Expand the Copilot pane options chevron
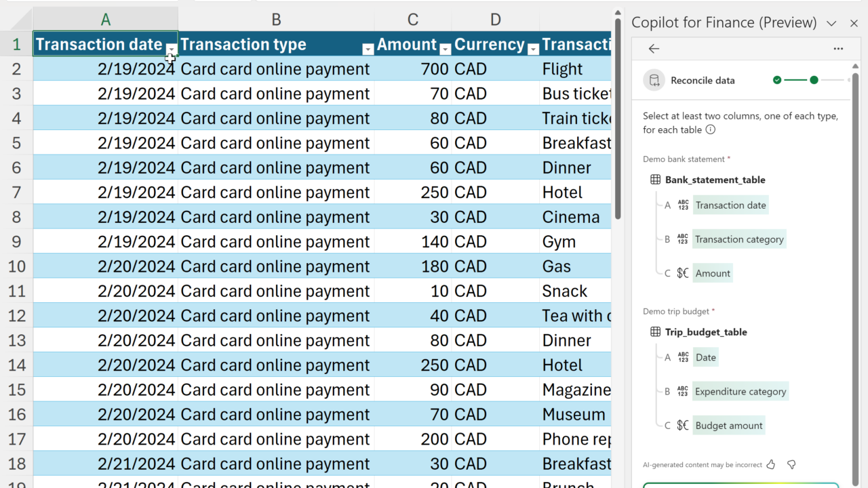Image resolution: width=868 pixels, height=488 pixels. click(831, 23)
